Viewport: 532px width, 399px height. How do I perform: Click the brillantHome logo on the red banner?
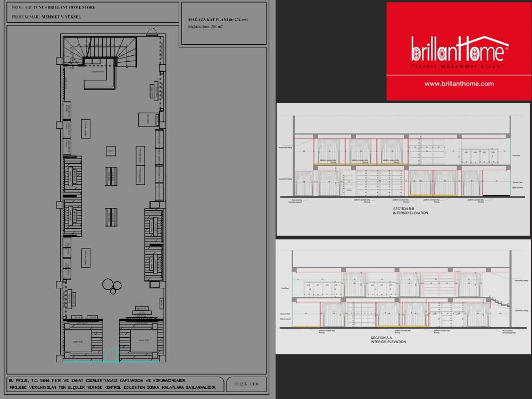point(460,49)
